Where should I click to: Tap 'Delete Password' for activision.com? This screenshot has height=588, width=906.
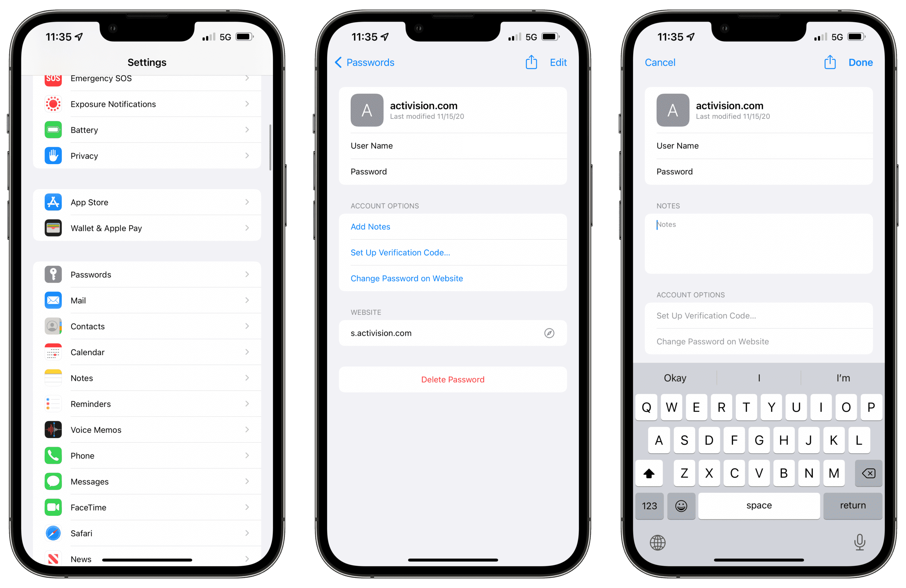pos(453,379)
